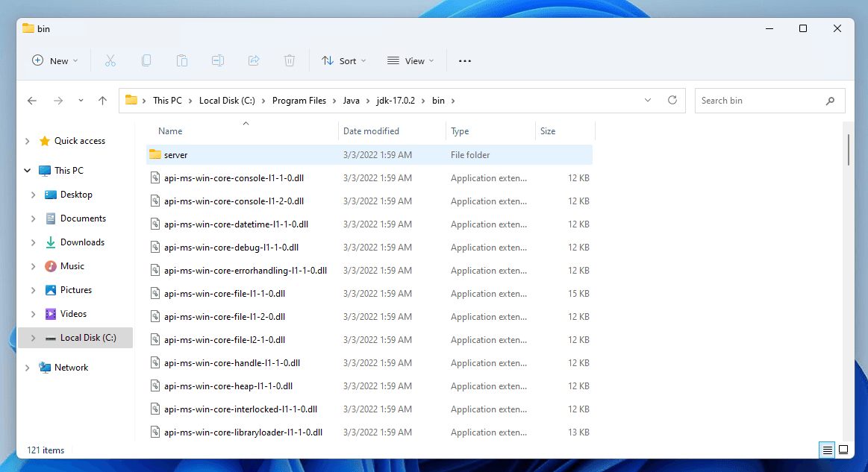
Task: Click jdk-17.0.2 breadcrumb segment
Action: point(396,101)
